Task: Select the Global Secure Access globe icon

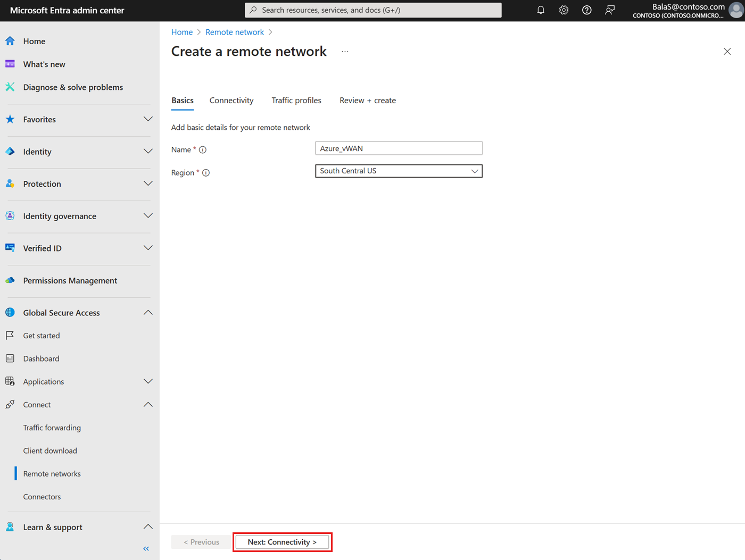Action: (10, 312)
